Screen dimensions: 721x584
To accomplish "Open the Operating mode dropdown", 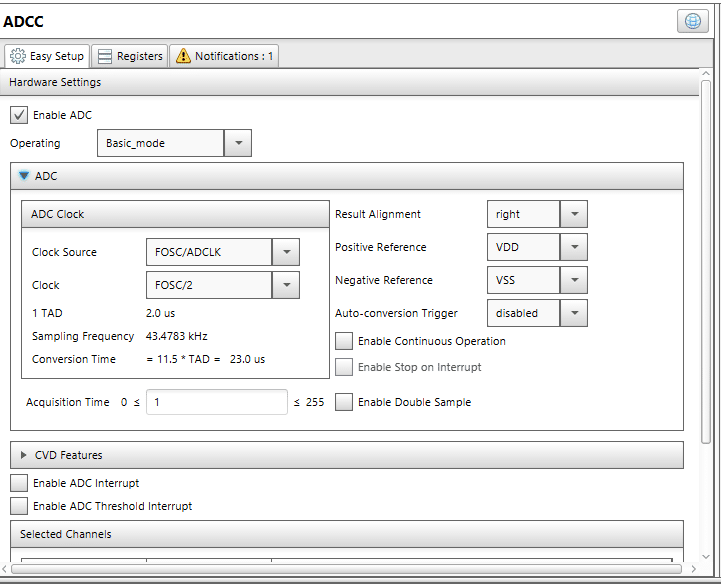I will tap(237, 143).
